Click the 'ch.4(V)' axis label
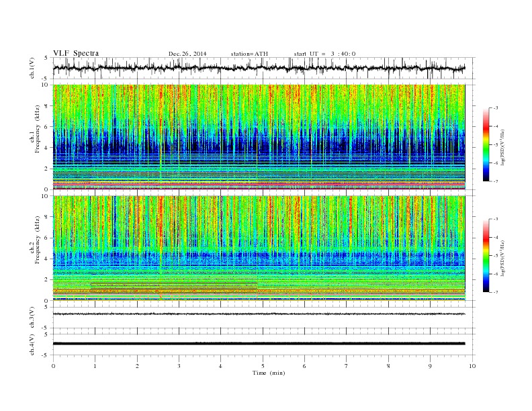 tap(32, 345)
